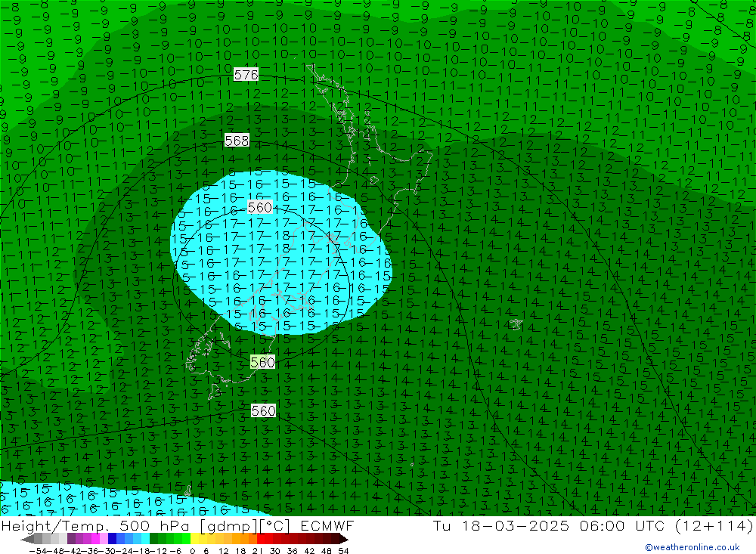The width and height of the screenshot is (756, 554).
Task: Click the green-highlighted 560 contour label
Action: point(263,362)
